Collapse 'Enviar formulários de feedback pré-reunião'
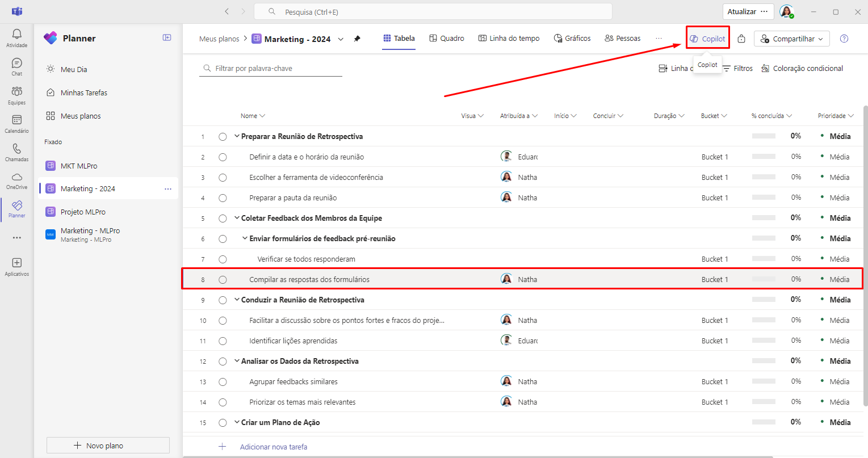Screen dimensions: 868x458 (x=245, y=238)
